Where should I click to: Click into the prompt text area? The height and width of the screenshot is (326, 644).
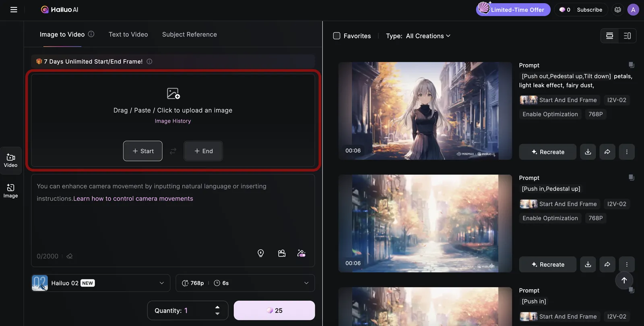pyautogui.click(x=173, y=220)
